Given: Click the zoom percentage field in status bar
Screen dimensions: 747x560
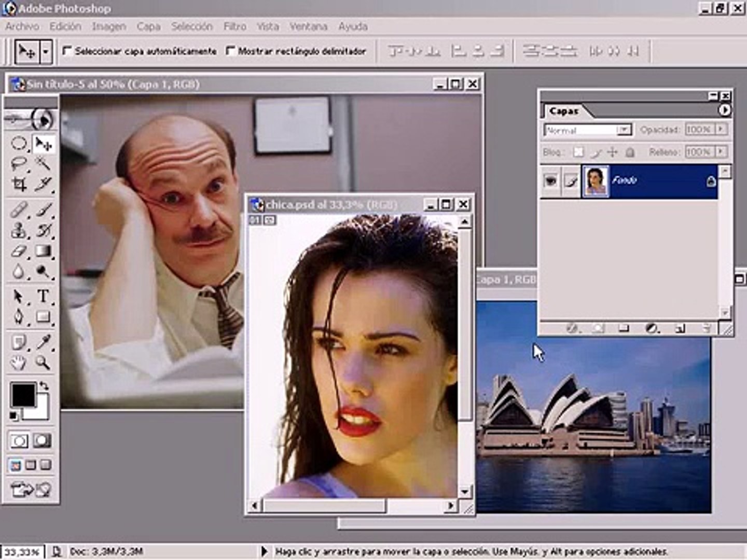Looking at the screenshot, I should [x=23, y=552].
